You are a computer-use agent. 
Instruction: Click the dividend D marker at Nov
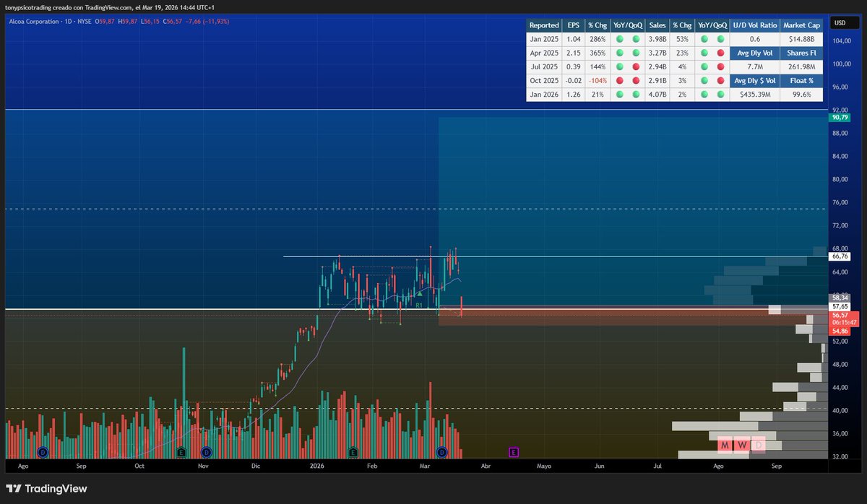pyautogui.click(x=206, y=452)
